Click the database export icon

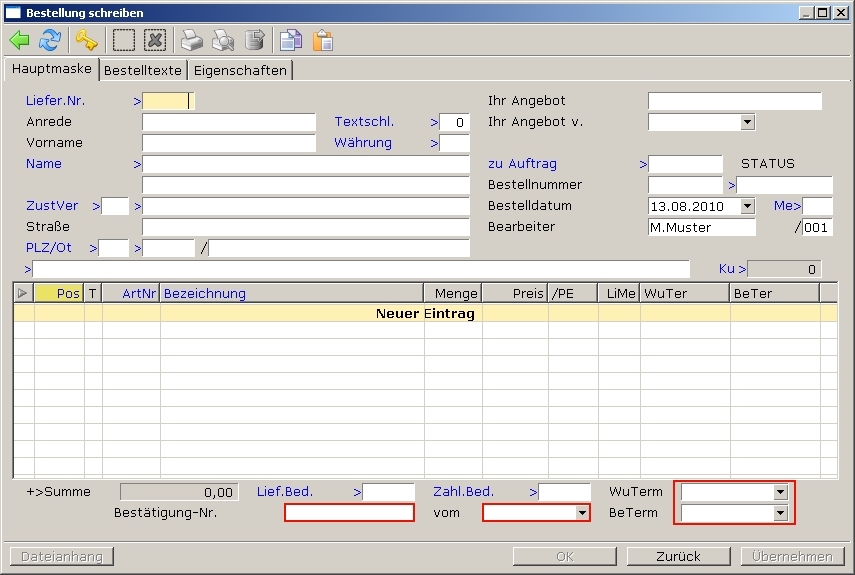[x=255, y=41]
